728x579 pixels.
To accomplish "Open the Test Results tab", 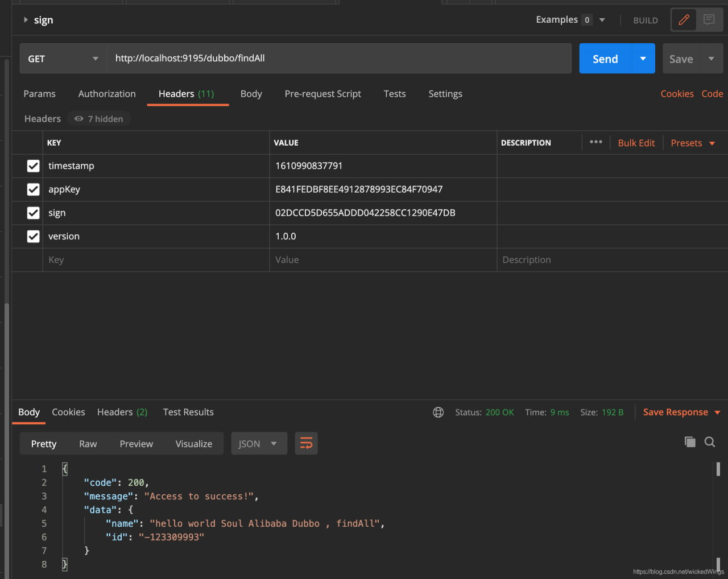I will 188,412.
